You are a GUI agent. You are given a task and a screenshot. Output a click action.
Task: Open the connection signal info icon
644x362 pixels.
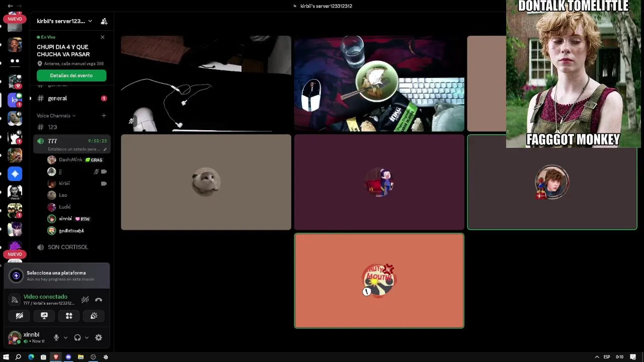point(15,300)
